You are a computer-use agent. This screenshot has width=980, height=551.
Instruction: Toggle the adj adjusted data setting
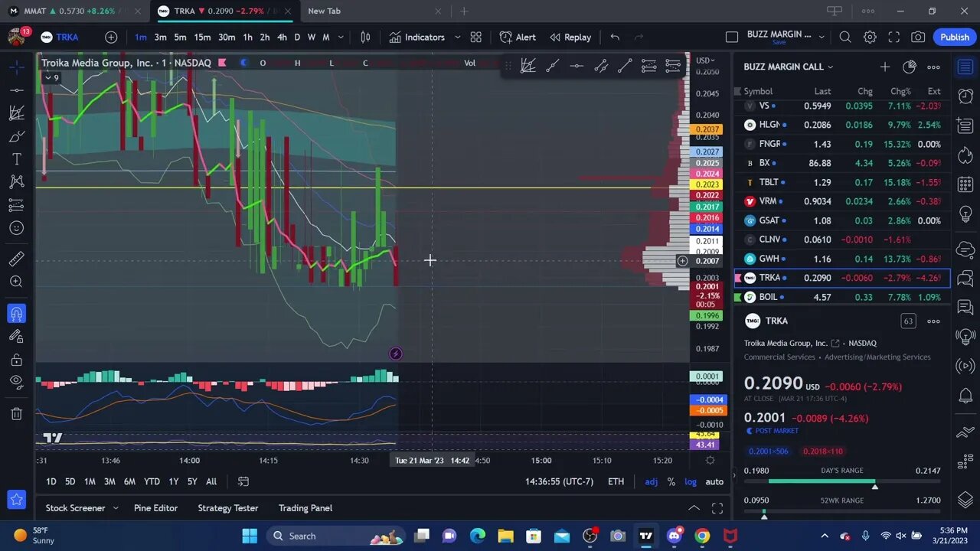[x=651, y=481]
